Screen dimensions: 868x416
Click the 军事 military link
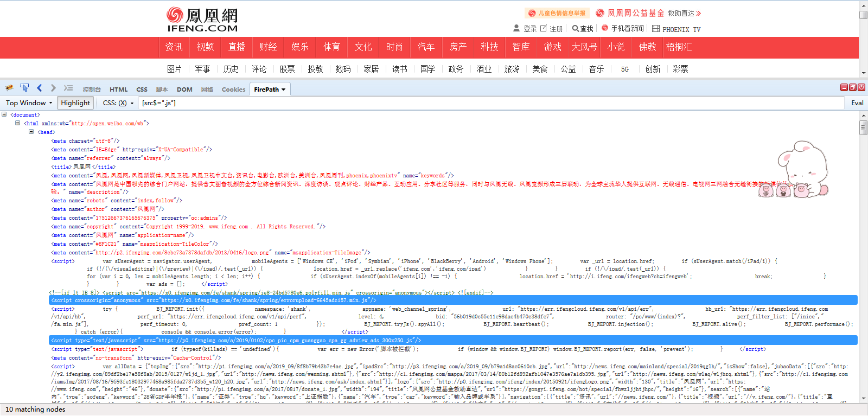tap(202, 69)
